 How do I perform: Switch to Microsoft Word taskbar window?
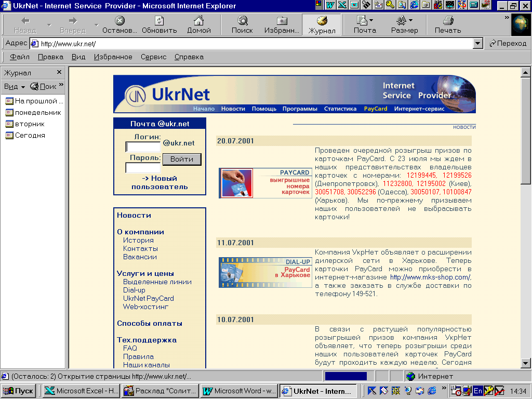click(239, 391)
